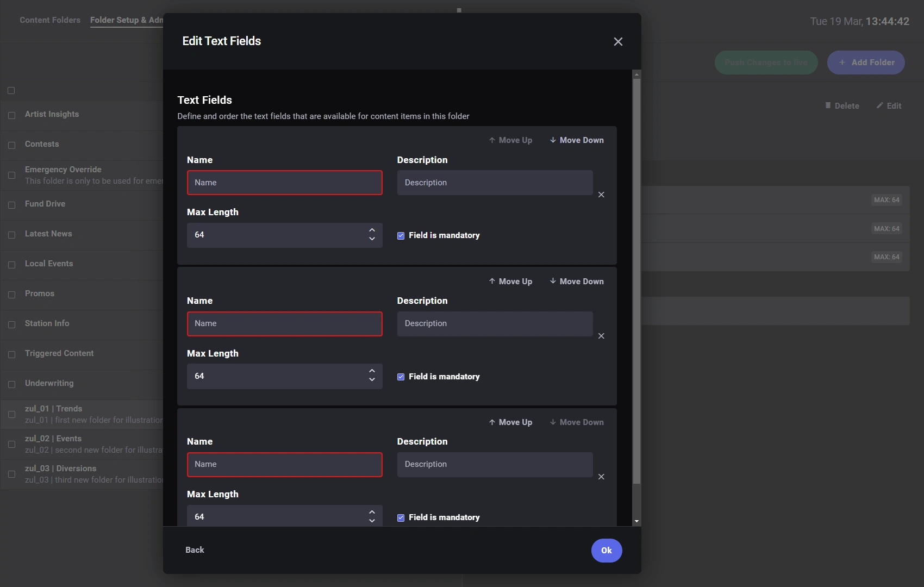Click the dialog scrollbar thumb
This screenshot has width=924, height=587.
[636, 282]
